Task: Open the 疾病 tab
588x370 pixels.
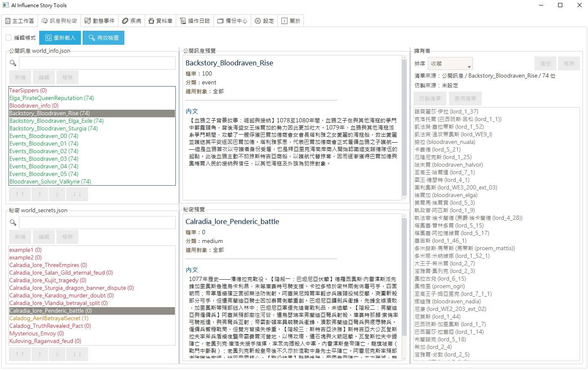Action: tap(132, 21)
